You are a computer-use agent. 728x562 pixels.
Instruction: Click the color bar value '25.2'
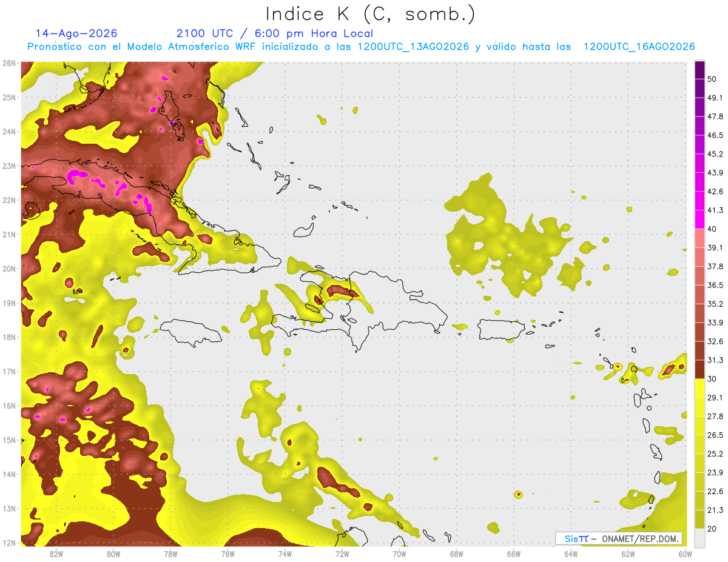point(715,454)
